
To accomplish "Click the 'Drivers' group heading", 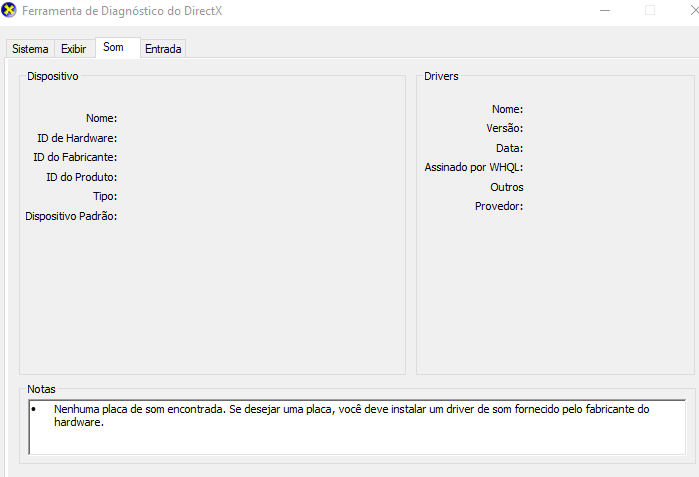I will coord(441,76).
